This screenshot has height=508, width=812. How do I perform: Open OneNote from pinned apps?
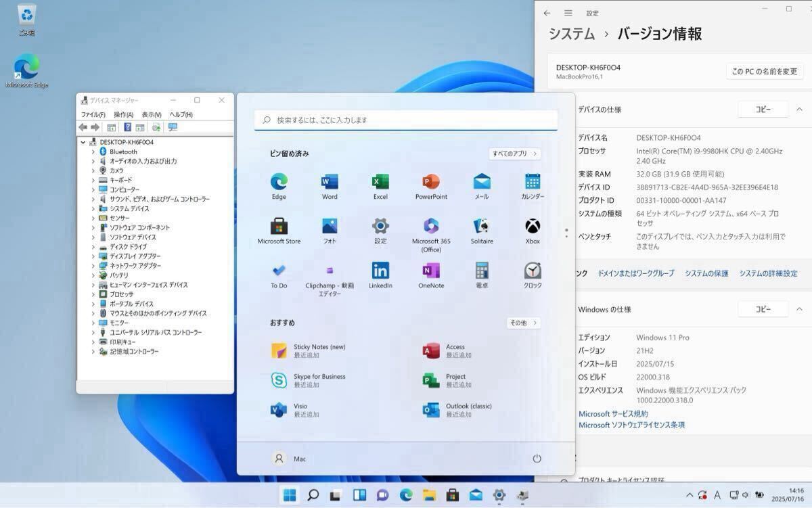(431, 276)
